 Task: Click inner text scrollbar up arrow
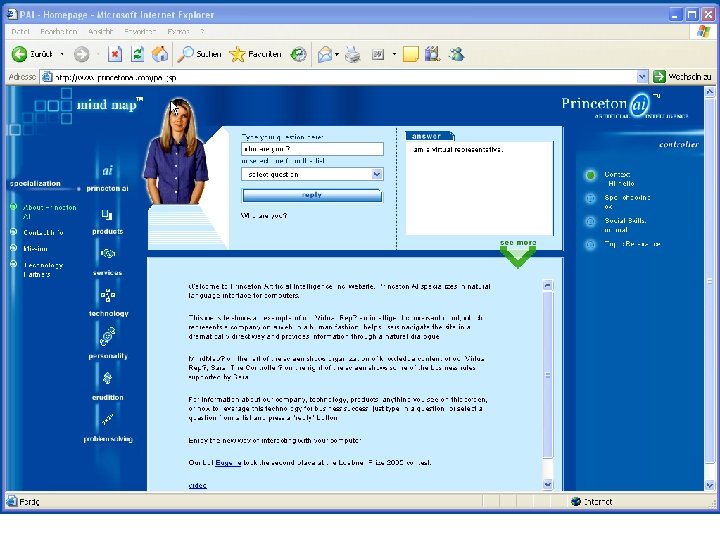(547, 285)
